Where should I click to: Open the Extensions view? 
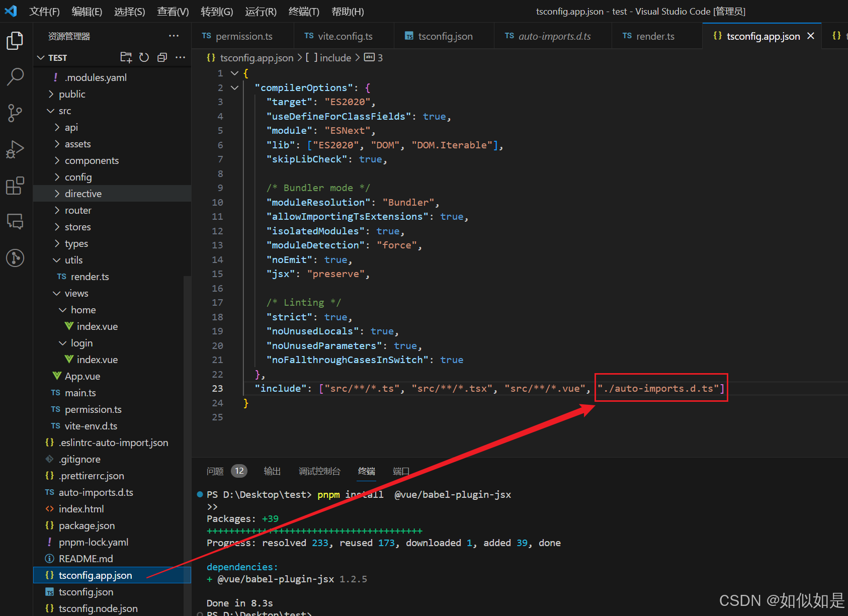(15, 186)
